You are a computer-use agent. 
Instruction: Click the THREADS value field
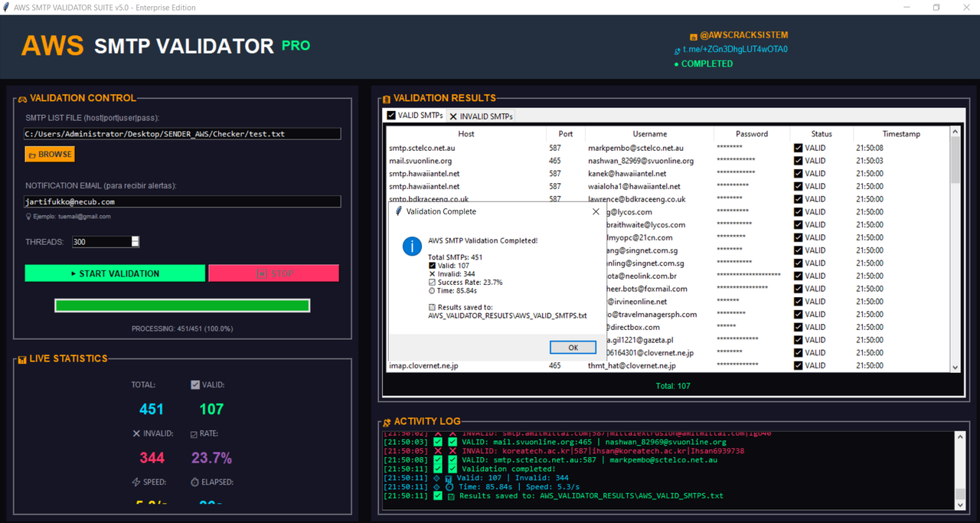(101, 242)
